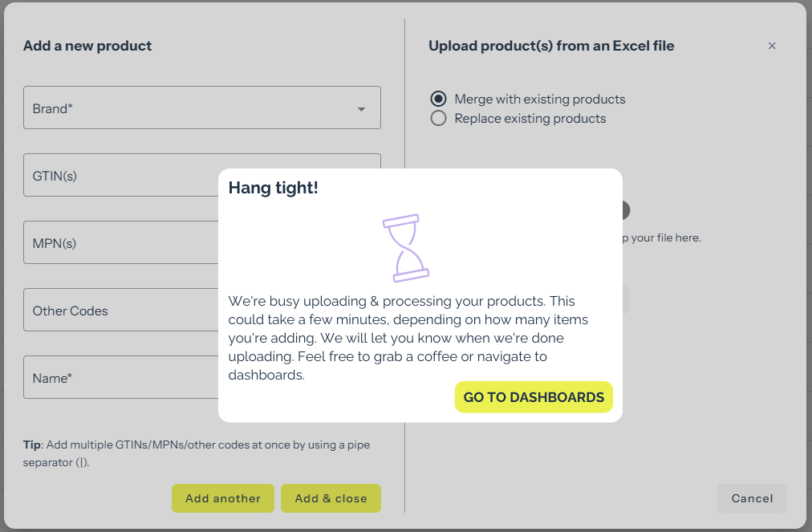Select the Other Codes text field
The image size is (812, 532).
(120, 310)
